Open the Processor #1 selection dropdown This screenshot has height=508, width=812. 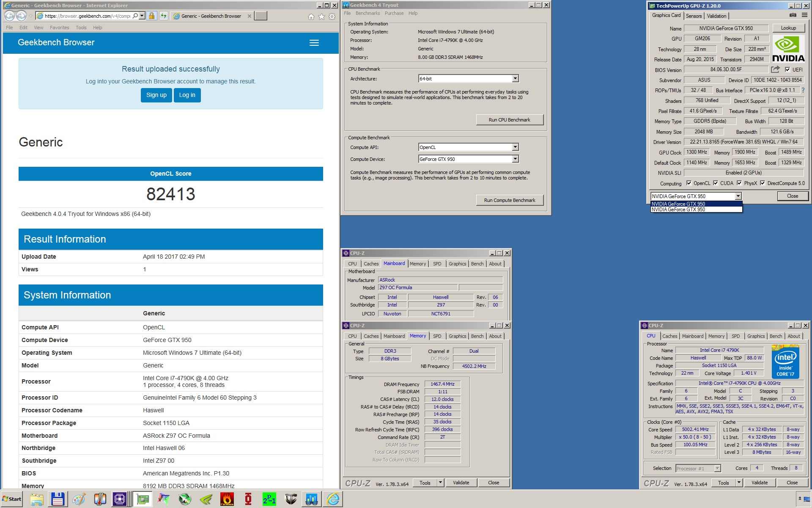click(x=717, y=468)
